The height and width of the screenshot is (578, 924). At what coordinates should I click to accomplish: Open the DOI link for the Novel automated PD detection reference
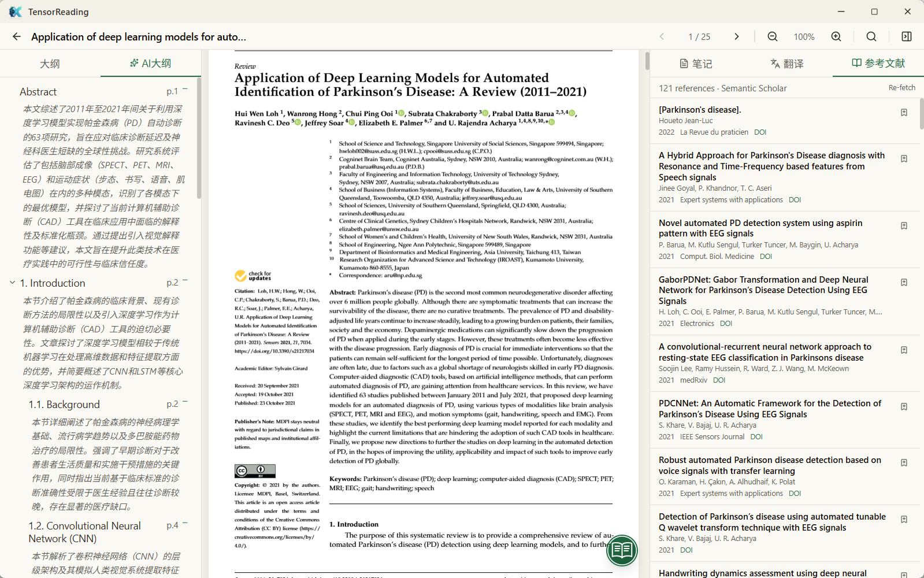point(766,257)
